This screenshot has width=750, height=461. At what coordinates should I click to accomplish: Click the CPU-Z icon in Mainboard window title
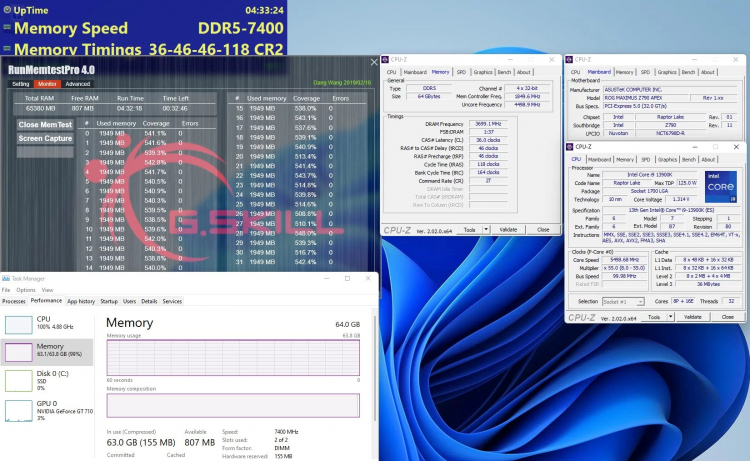(570, 59)
